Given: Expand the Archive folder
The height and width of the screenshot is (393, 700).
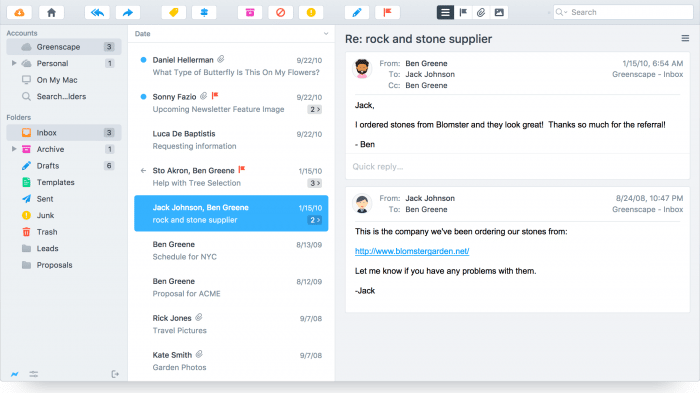Looking at the screenshot, I should pos(14,149).
